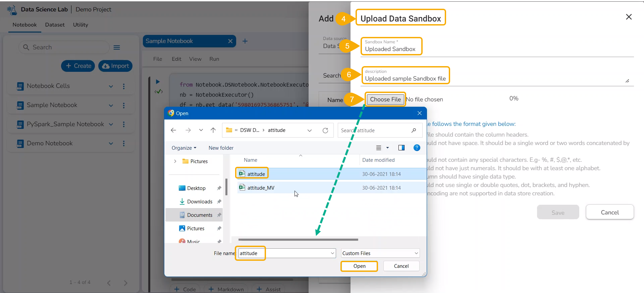Open the Custom Files type dropdown
Viewport: 644px width, 293px height.
(380, 253)
